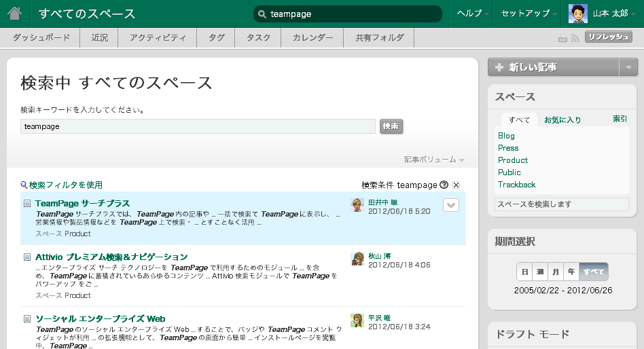Image resolution: width=644 pixels, height=349 pixels.
Task: Click the plus icon on 新しい記事
Action: (499, 67)
